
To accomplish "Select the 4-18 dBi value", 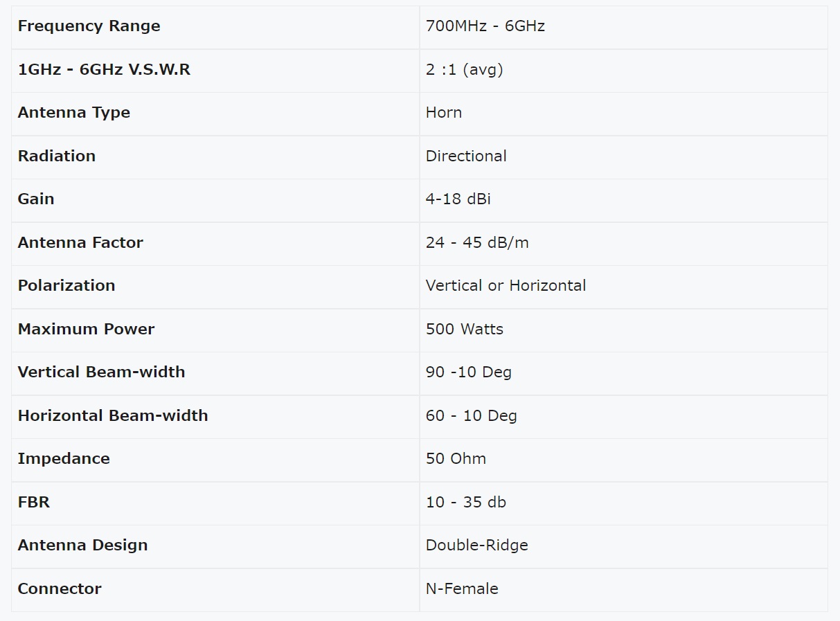I will 458,199.
